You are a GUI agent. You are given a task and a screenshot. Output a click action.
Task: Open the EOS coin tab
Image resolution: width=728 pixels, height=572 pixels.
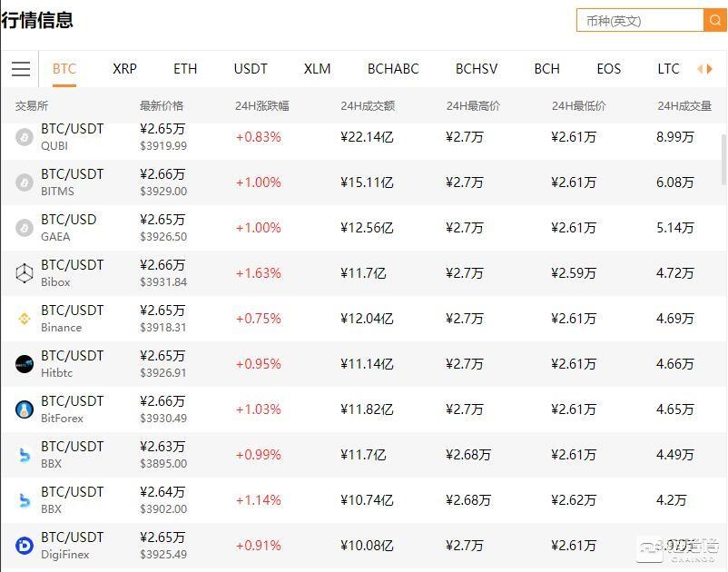(x=608, y=69)
